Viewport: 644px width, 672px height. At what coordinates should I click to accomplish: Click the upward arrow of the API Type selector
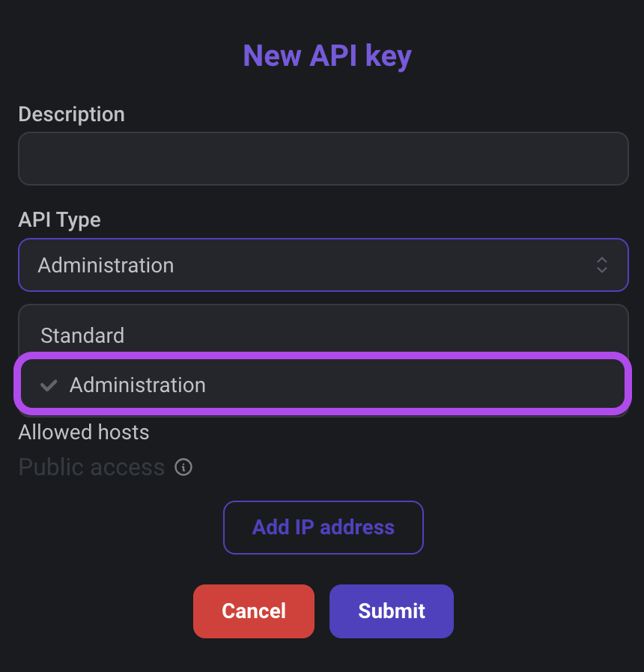pos(602,260)
